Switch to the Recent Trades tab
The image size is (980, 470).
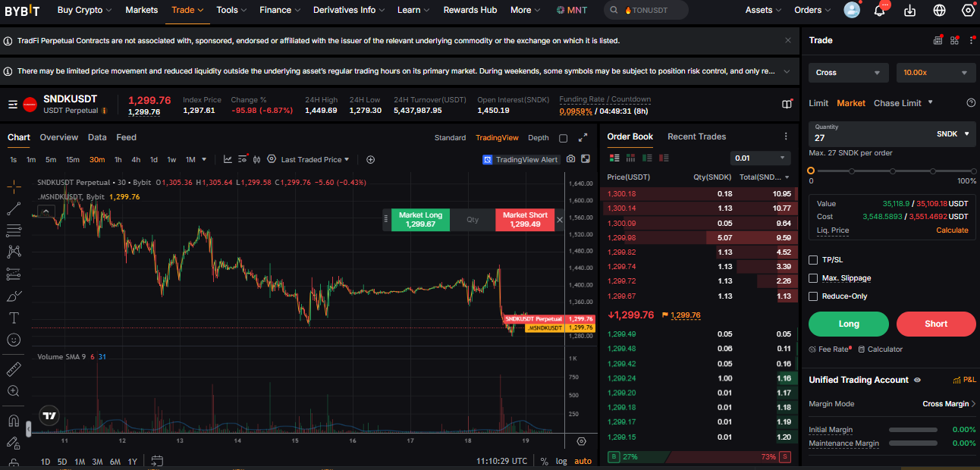pos(696,136)
